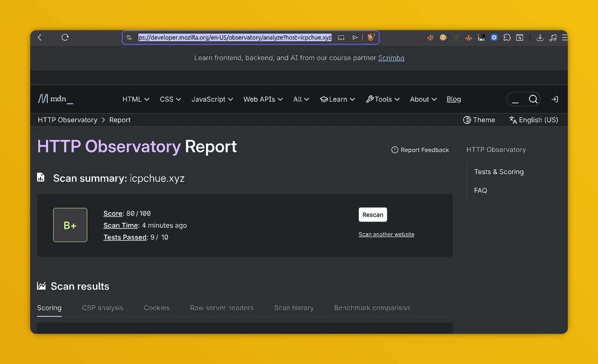Open FAQ in sidebar
The image size is (598, 364).
coord(481,191)
